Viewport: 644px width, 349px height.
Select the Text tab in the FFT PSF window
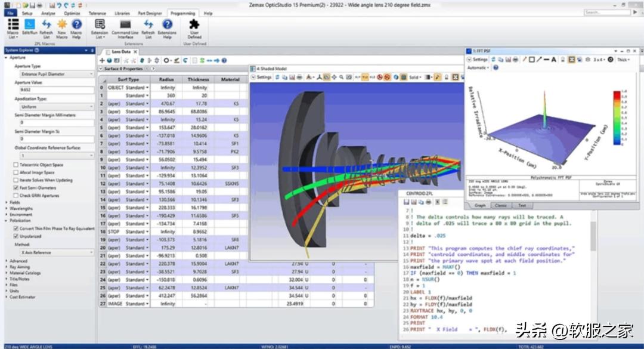[x=521, y=205]
